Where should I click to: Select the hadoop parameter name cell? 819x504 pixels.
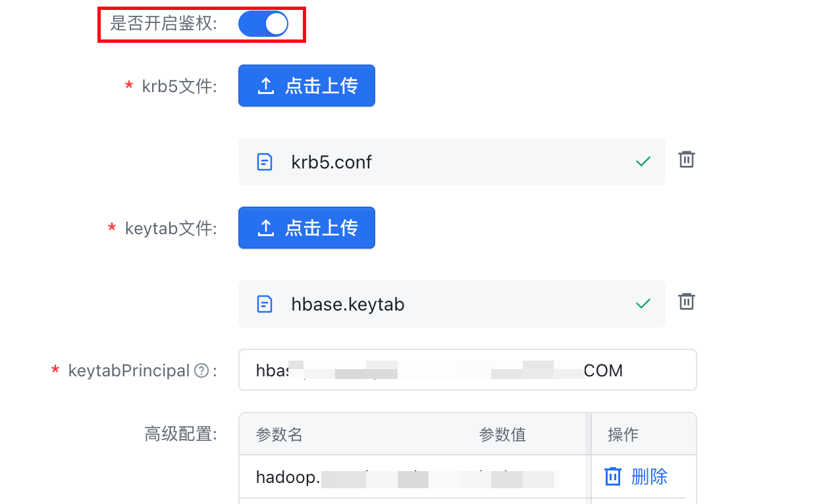click(287, 477)
